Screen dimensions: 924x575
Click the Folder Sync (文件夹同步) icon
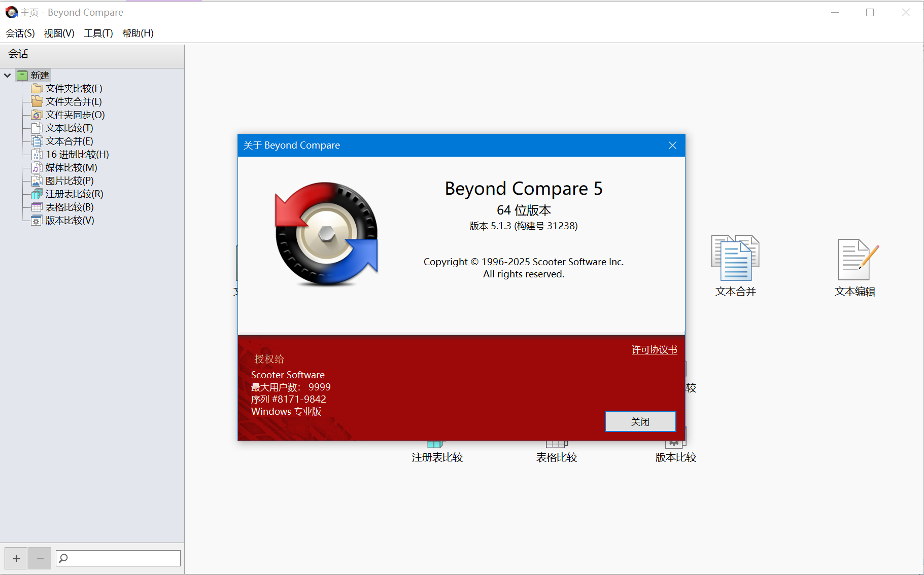[37, 115]
